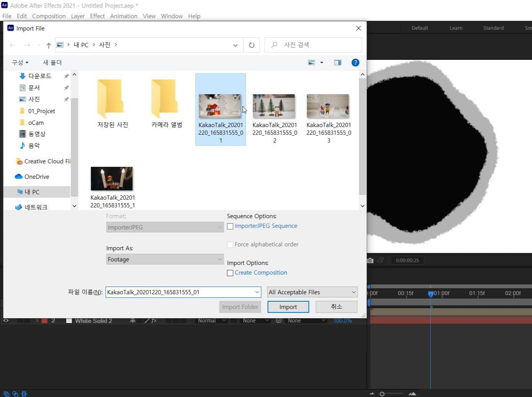Expand the address bar path dropdown
This screenshot has height=397, width=532.
pos(235,45)
